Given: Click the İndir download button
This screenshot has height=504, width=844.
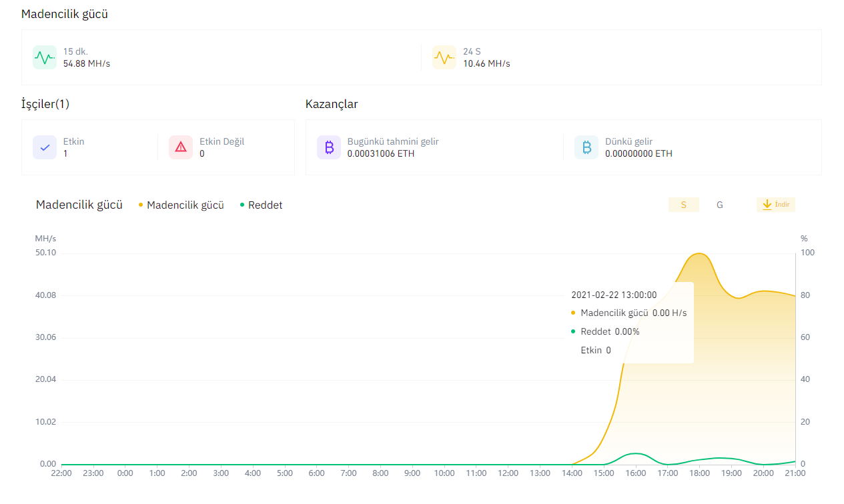Looking at the screenshot, I should coord(775,205).
